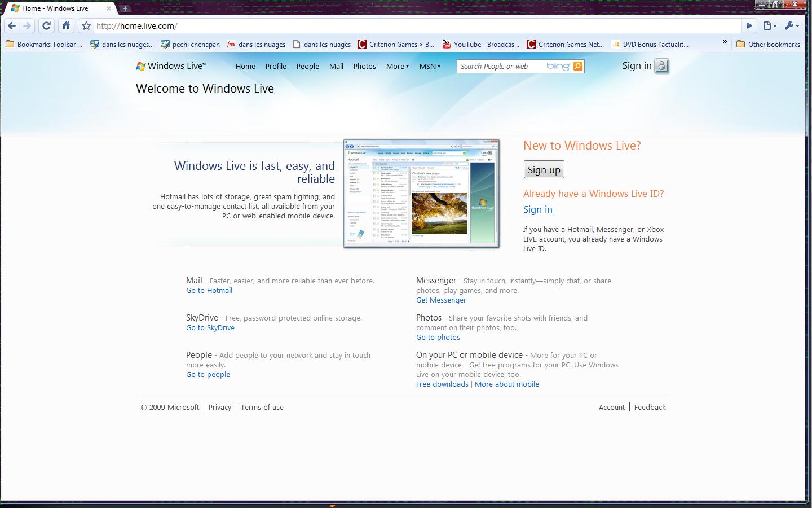This screenshot has width=812, height=508.
Task: Click the Welcome to Windows Live heading
Action: [x=205, y=89]
